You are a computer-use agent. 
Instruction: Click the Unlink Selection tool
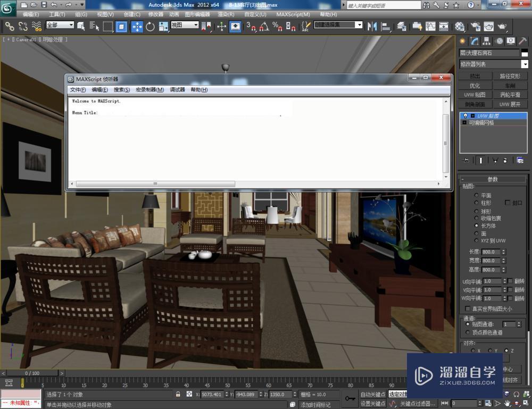(x=23, y=26)
